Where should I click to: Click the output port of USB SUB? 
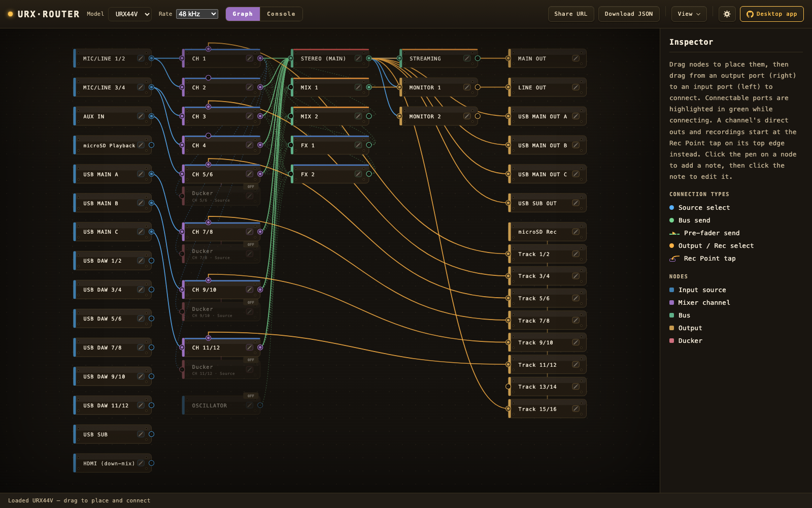tap(151, 434)
